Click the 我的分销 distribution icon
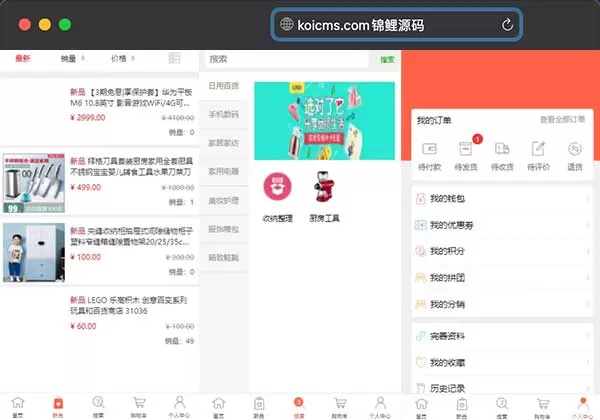Image resolution: width=600 pixels, height=420 pixels. pyautogui.click(x=421, y=304)
